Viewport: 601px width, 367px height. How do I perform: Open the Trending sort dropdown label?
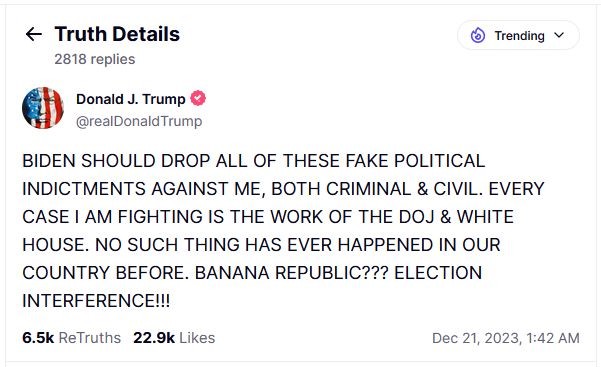519,36
